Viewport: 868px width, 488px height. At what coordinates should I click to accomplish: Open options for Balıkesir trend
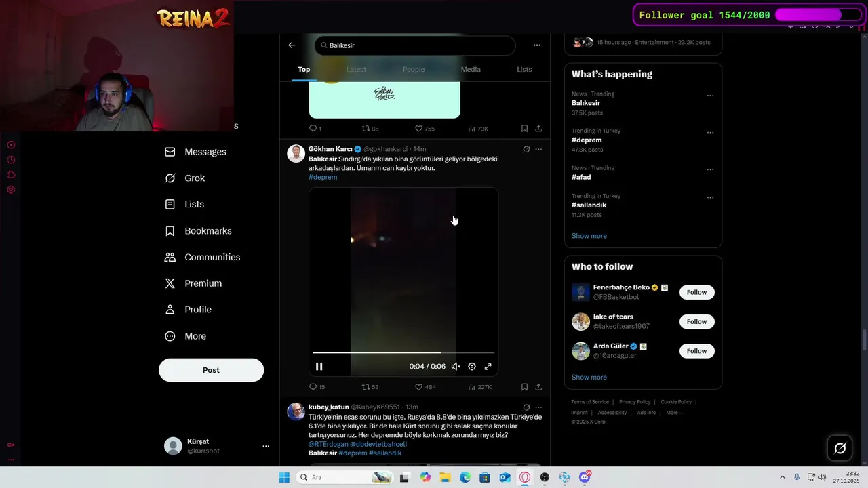point(710,96)
